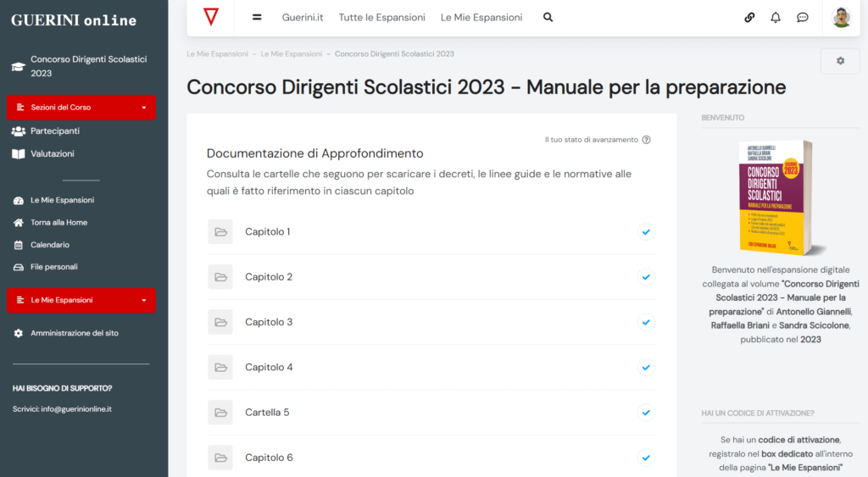Open the messages chat bubble icon
This screenshot has height=477, width=868.
coord(803,17)
